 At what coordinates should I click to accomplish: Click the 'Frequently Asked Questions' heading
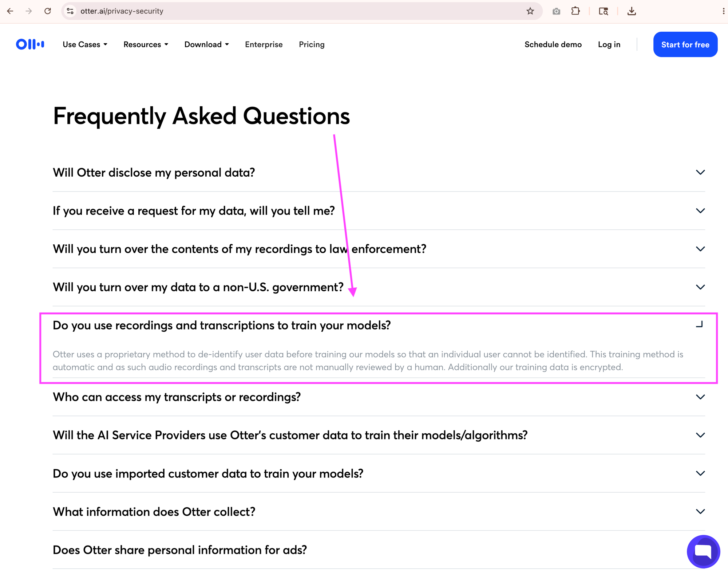[201, 116]
